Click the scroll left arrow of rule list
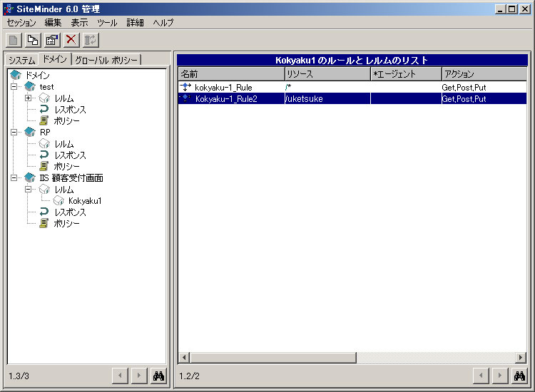 pyautogui.click(x=184, y=358)
